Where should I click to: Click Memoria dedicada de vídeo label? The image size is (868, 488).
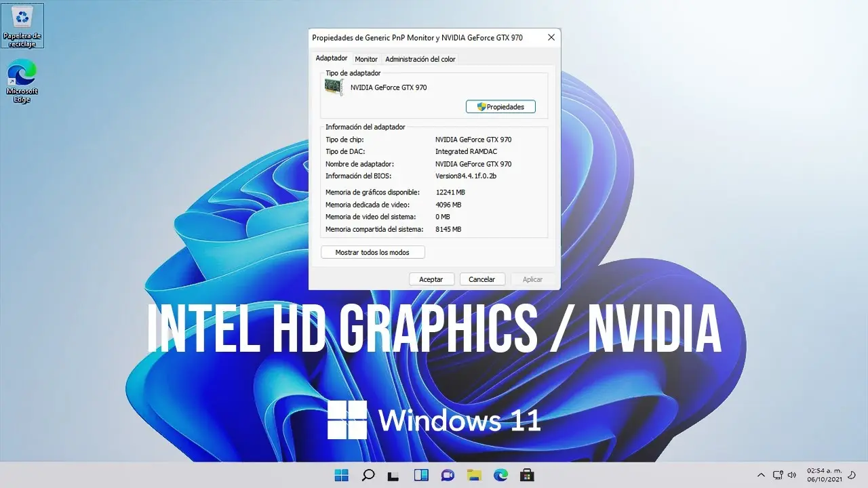tap(368, 205)
